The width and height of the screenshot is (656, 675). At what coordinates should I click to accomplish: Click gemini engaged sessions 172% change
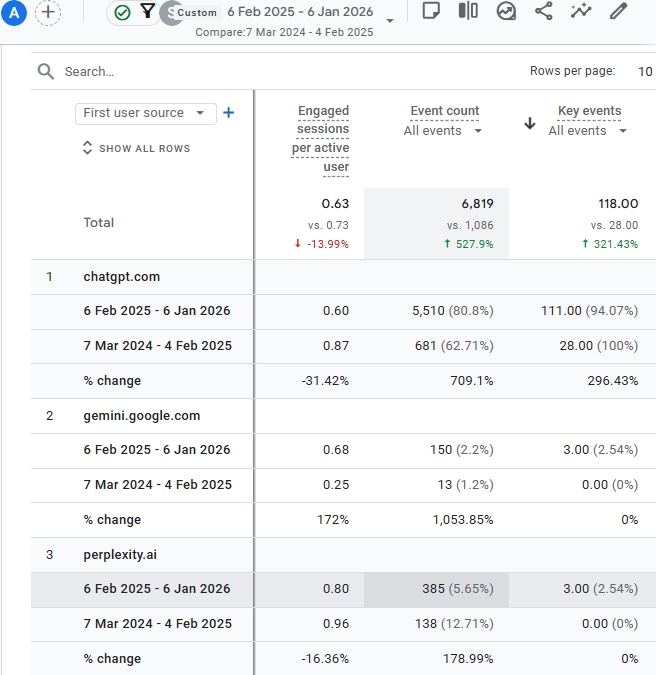333,520
